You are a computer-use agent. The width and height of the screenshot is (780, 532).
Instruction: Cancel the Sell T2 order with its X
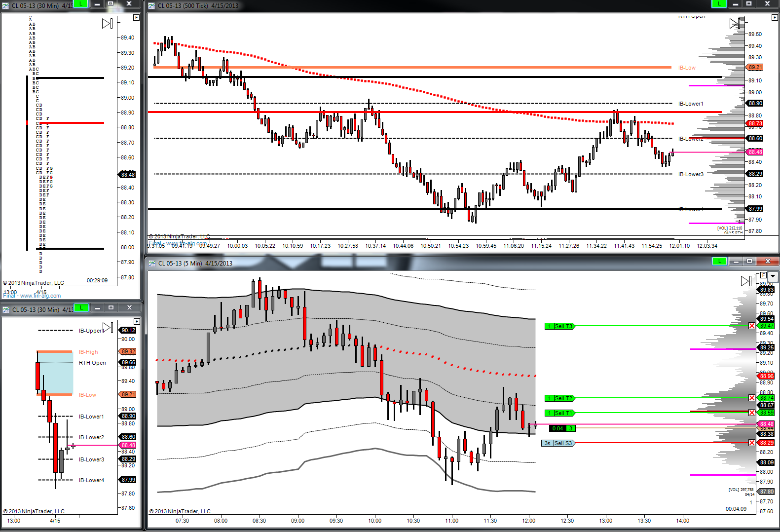coord(752,398)
